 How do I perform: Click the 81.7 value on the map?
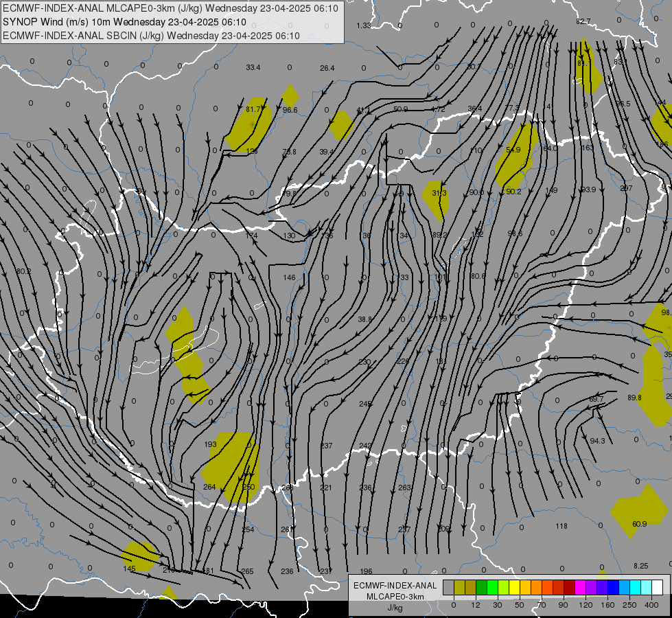click(x=253, y=109)
